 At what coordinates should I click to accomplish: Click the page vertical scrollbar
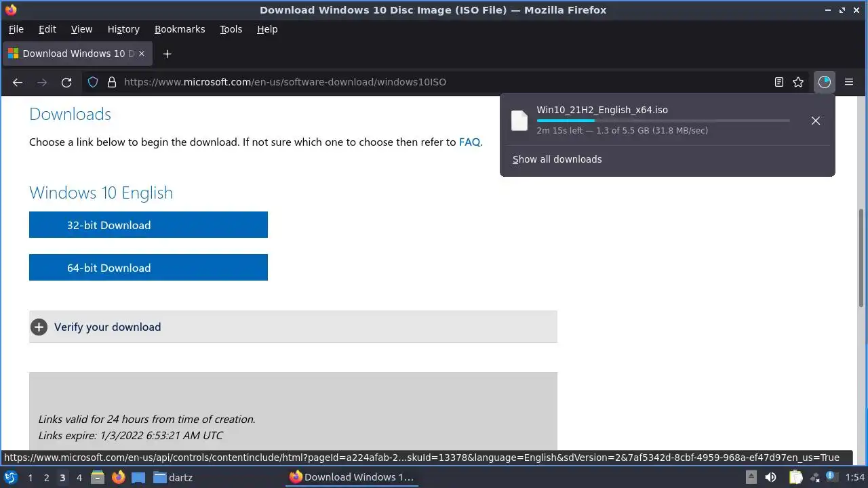pyautogui.click(x=863, y=258)
